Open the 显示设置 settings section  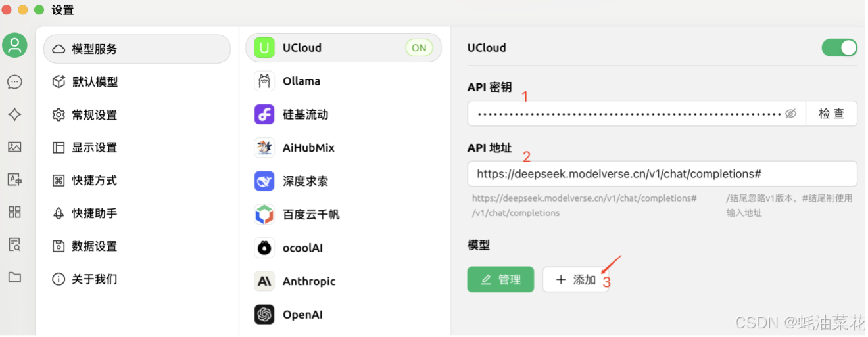pos(137,148)
